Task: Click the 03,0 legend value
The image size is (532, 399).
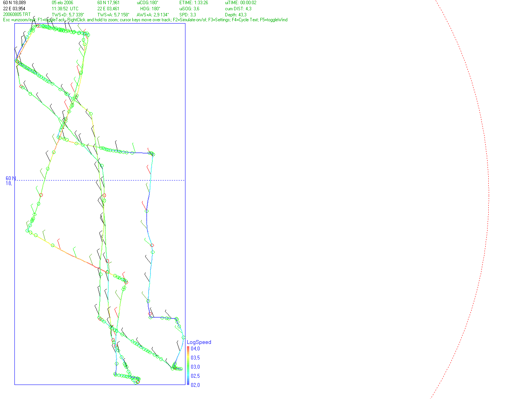Action: (195, 367)
